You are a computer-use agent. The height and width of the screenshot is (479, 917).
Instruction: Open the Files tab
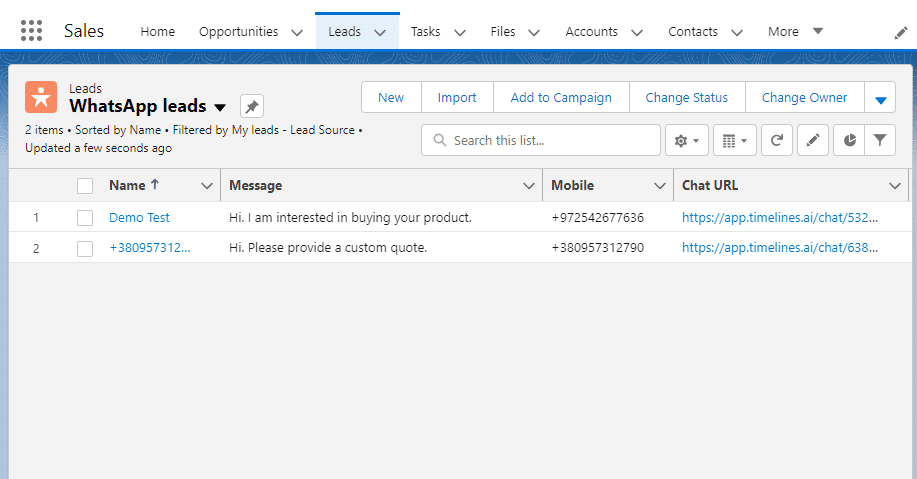point(503,32)
